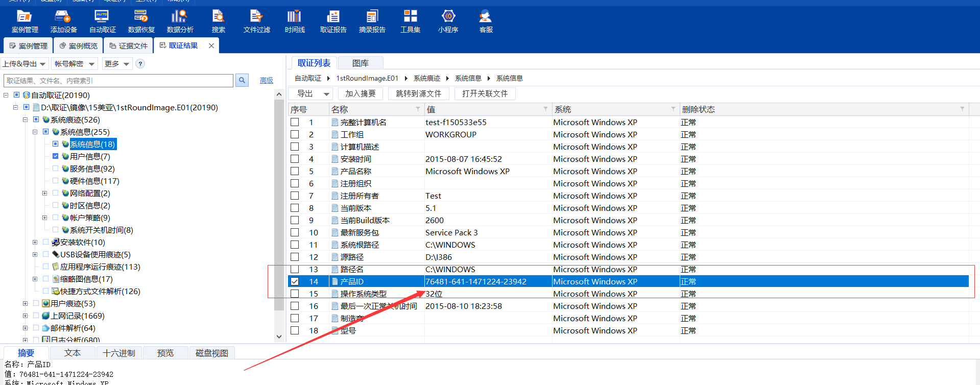Click the help question mark icon
Image resolution: width=980 pixels, height=385 pixels.
[x=140, y=64]
